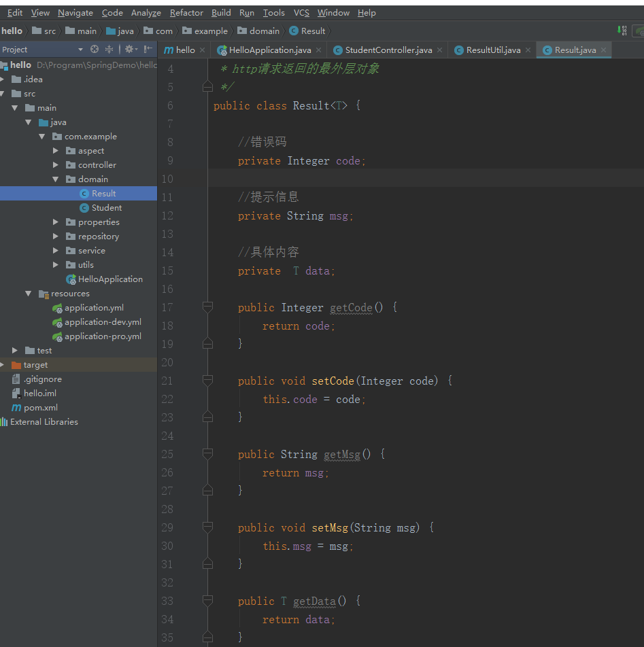Click the domain breadcrumb in navigation bar
644x647 pixels.
tap(264, 31)
